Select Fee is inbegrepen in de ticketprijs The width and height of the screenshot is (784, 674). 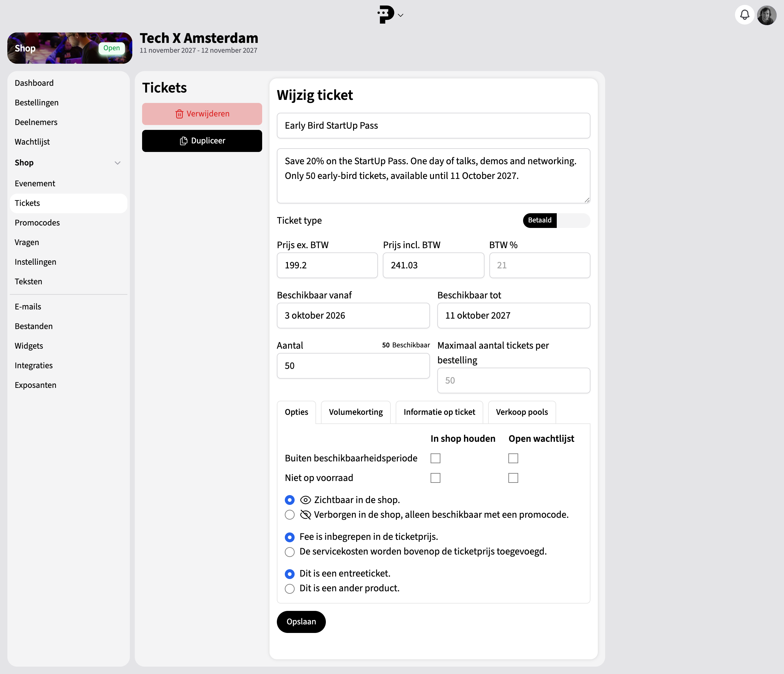289,537
